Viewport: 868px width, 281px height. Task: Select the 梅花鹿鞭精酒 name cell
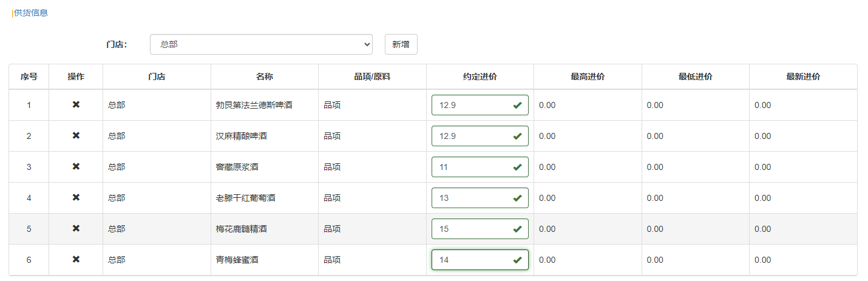tap(242, 229)
